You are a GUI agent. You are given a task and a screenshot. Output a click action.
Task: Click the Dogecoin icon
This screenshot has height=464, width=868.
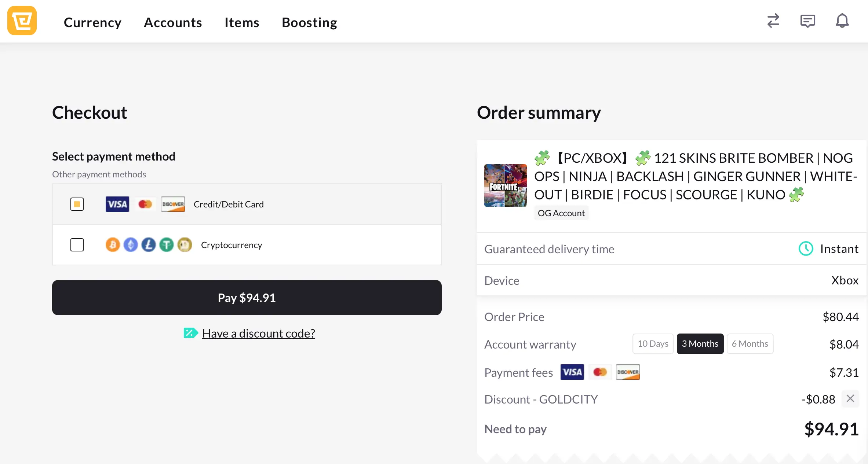pyautogui.click(x=185, y=245)
